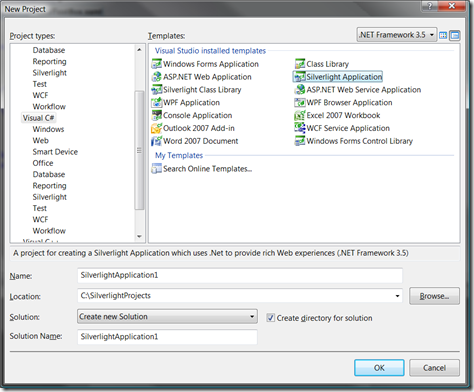
Task: Switch templates view to small icons
Action: coord(455,35)
